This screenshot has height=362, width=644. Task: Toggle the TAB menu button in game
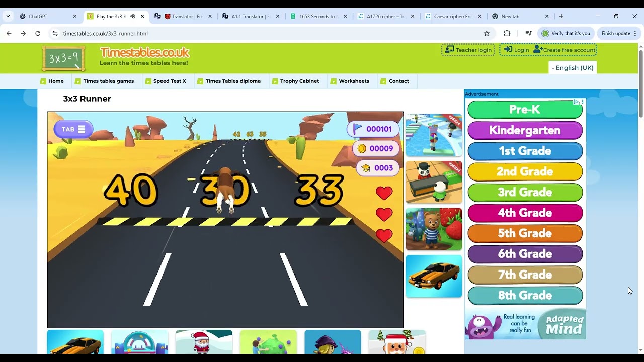pos(73,129)
